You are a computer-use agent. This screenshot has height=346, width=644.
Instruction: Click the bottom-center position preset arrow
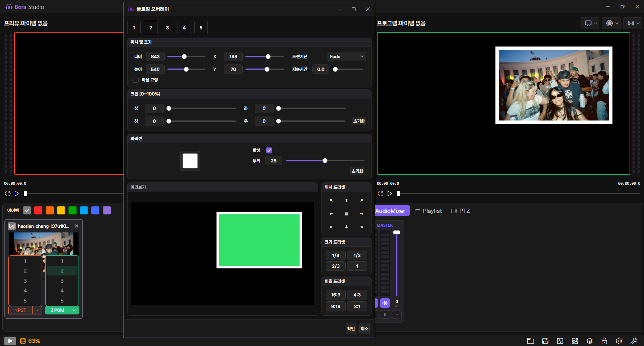[x=346, y=227]
